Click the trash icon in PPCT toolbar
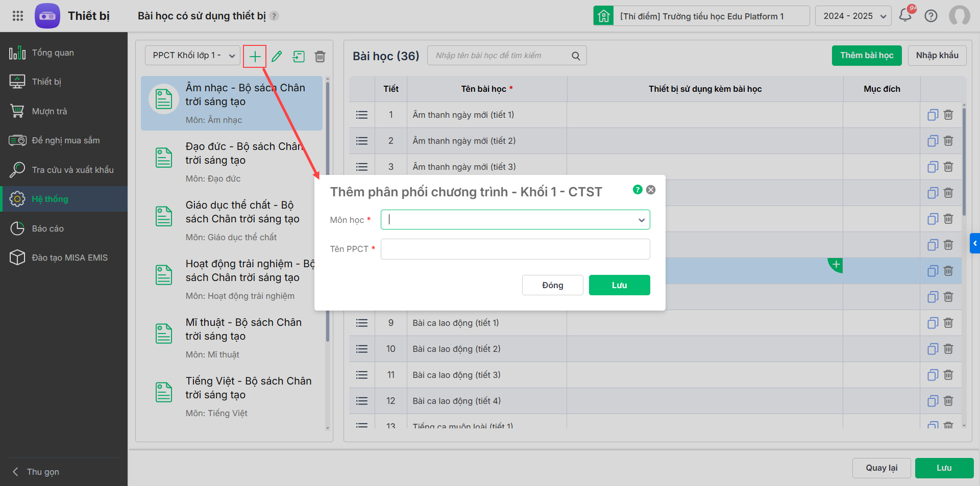This screenshot has height=486, width=980. click(320, 56)
